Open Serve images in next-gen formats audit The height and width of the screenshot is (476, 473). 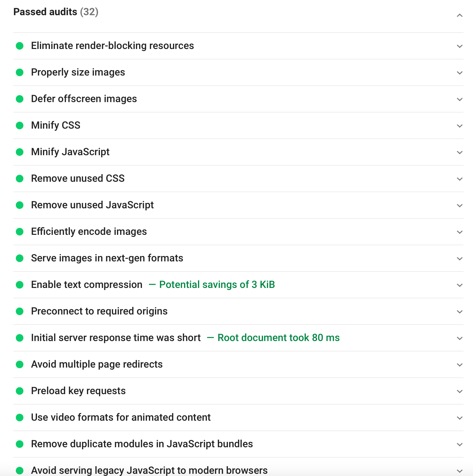point(107,258)
